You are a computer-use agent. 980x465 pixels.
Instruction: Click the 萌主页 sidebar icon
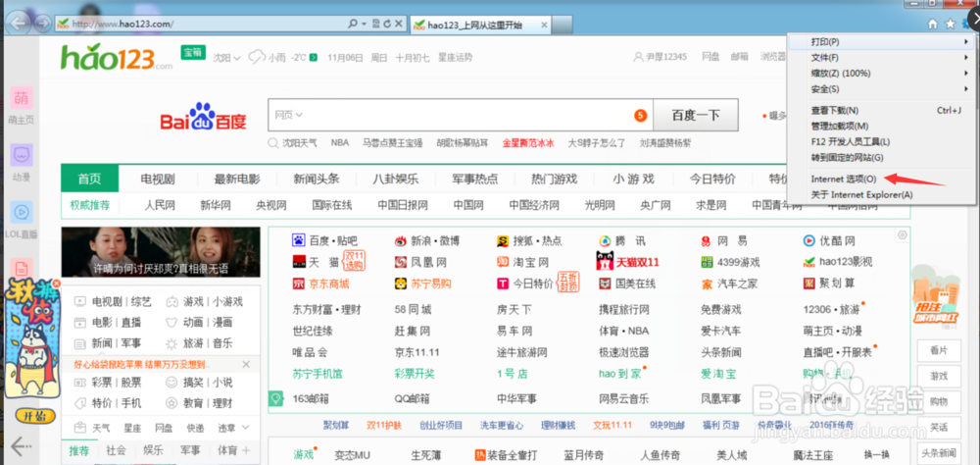pyautogui.click(x=22, y=98)
